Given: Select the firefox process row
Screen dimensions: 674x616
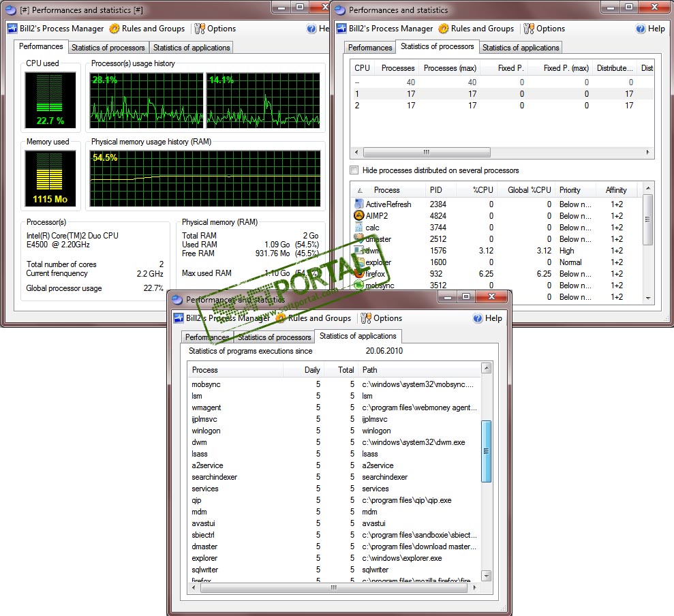Looking at the screenshot, I should click(x=497, y=274).
